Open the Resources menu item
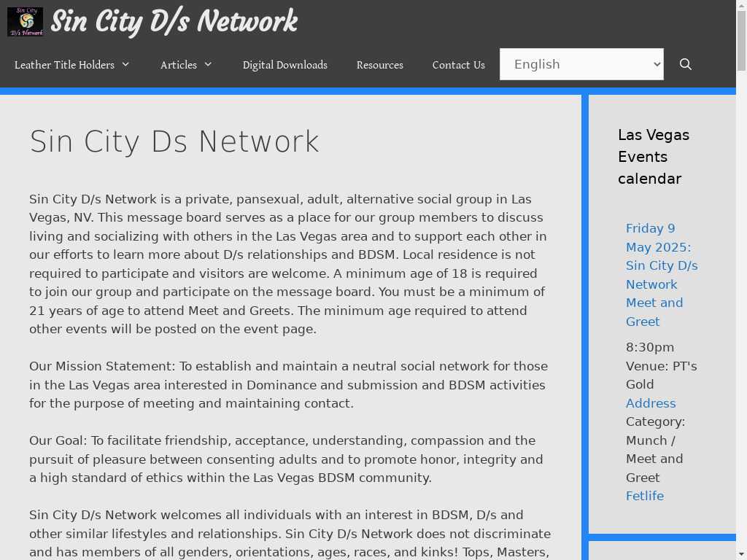The height and width of the screenshot is (560, 747). 379,65
